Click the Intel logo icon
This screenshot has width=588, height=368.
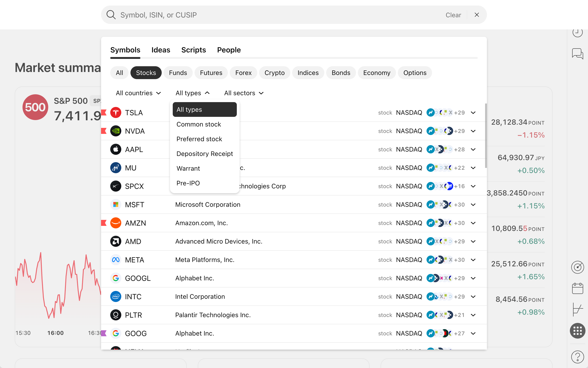coord(116,297)
